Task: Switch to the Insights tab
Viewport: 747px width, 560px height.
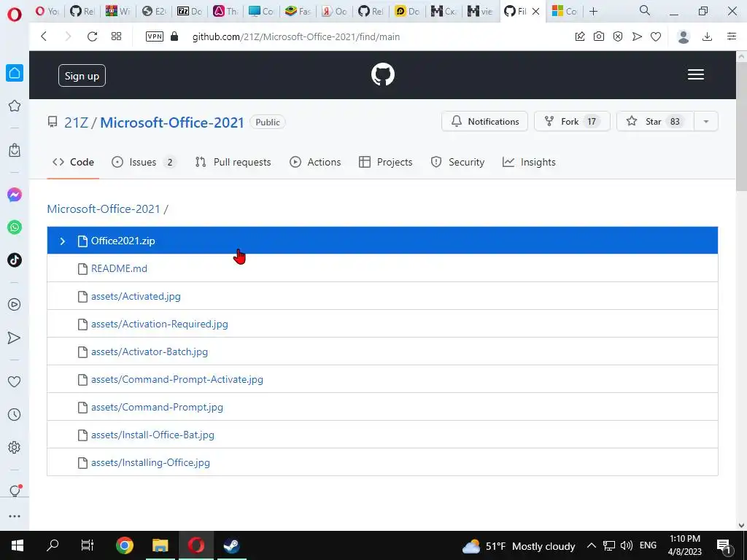Action: [529, 162]
